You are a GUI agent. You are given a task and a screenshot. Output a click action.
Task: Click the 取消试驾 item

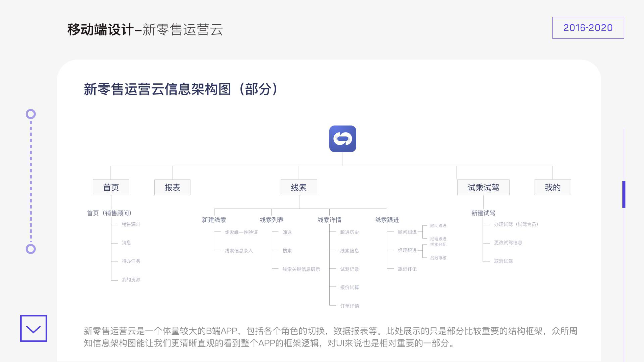(503, 261)
